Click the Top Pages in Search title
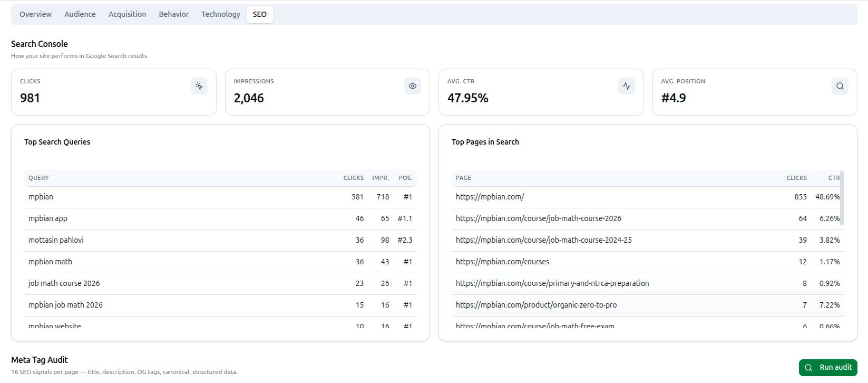 point(485,142)
